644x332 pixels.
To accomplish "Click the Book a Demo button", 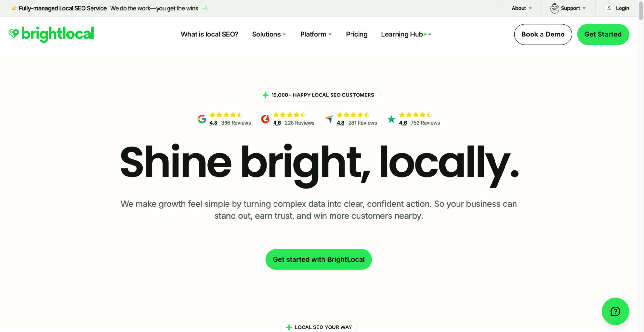I will (x=543, y=34).
